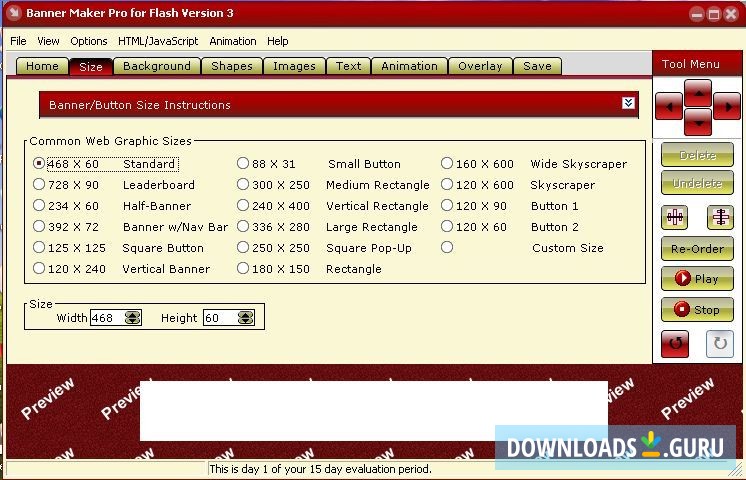This screenshot has height=480, width=746.
Task: Select 120 X 600 Skyscraper size
Action: 518,185
